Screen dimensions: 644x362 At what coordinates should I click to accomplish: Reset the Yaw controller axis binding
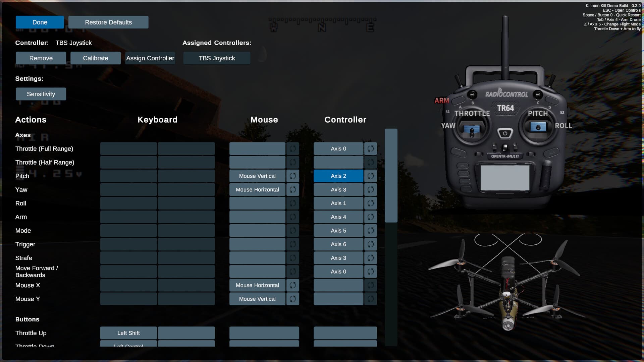[x=371, y=189]
